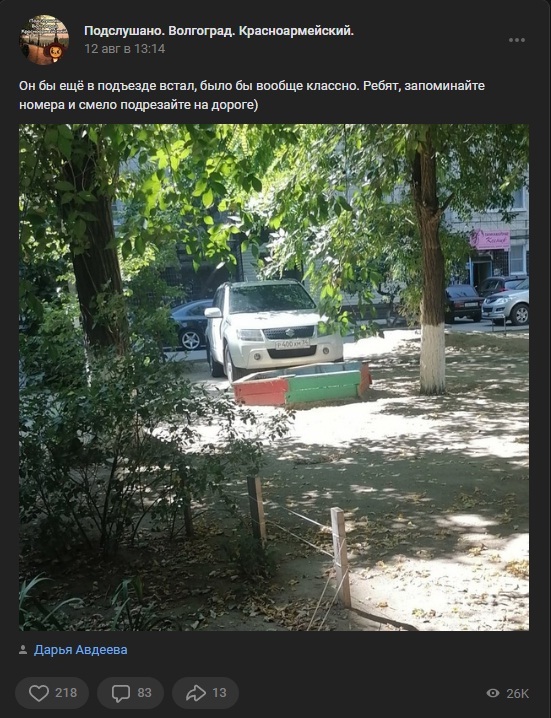Viewport: 551px width, 718px height.
Task: Click the eye views counter icon
Action: pyautogui.click(x=492, y=693)
